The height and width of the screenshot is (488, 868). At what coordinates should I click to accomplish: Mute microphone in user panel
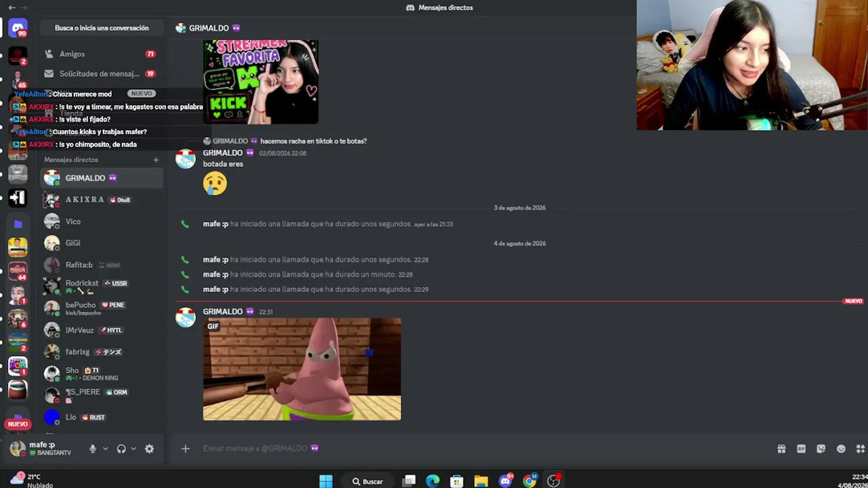point(93,449)
